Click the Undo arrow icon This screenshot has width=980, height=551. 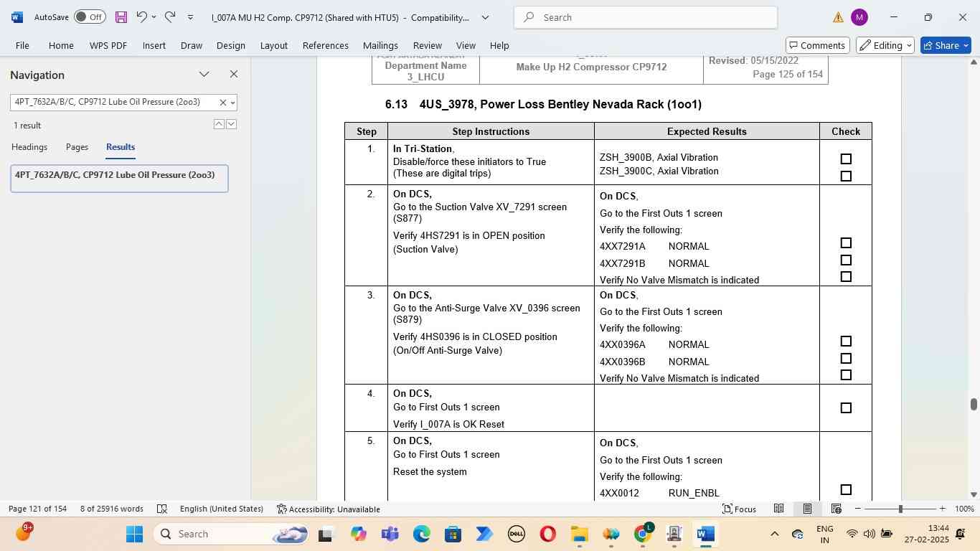tap(141, 17)
